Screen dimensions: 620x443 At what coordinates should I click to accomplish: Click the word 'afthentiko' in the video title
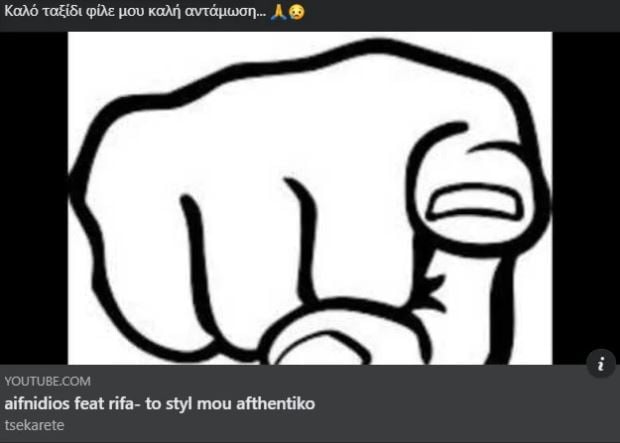(276, 404)
